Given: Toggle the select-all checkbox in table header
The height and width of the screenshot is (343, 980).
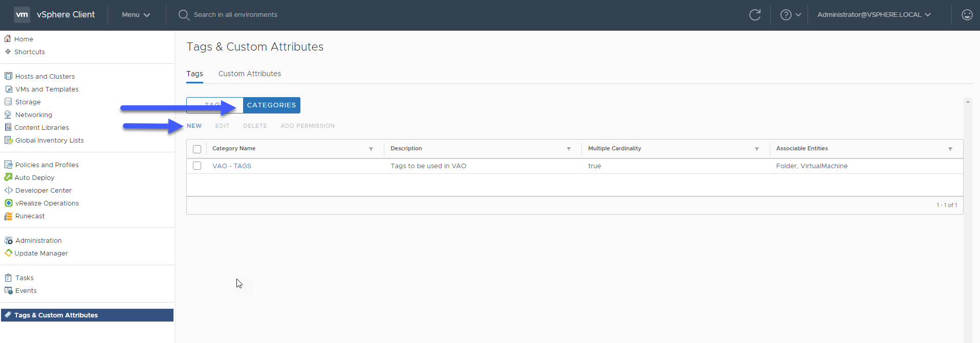Looking at the screenshot, I should tap(197, 149).
